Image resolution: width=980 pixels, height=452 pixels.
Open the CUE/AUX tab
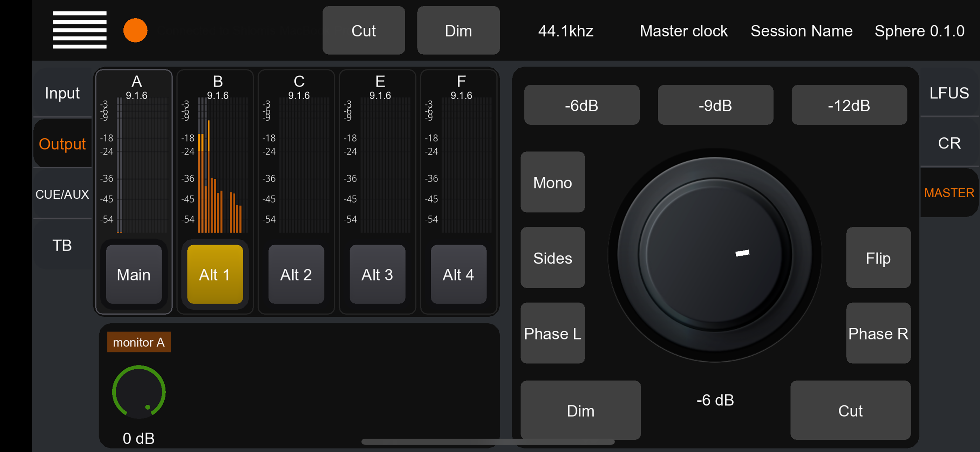point(62,194)
